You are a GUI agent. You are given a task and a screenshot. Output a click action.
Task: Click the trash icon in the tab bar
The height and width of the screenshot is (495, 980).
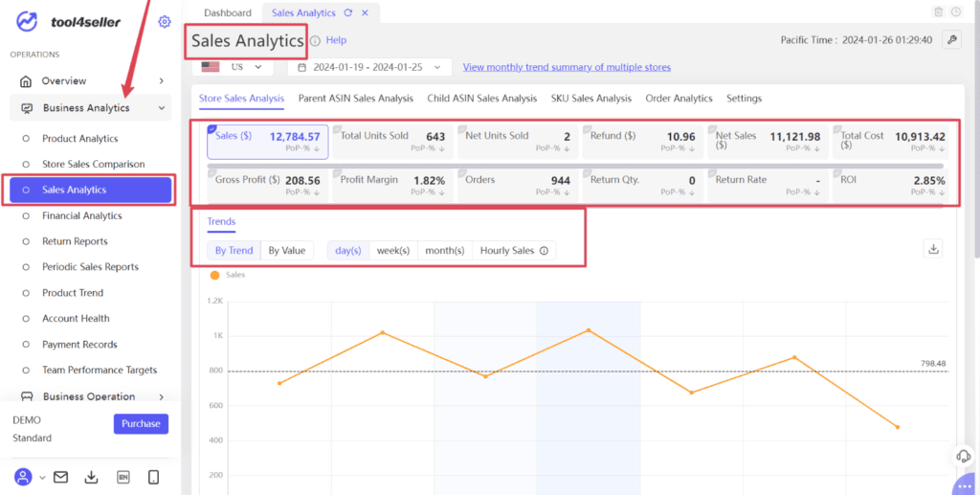(938, 11)
